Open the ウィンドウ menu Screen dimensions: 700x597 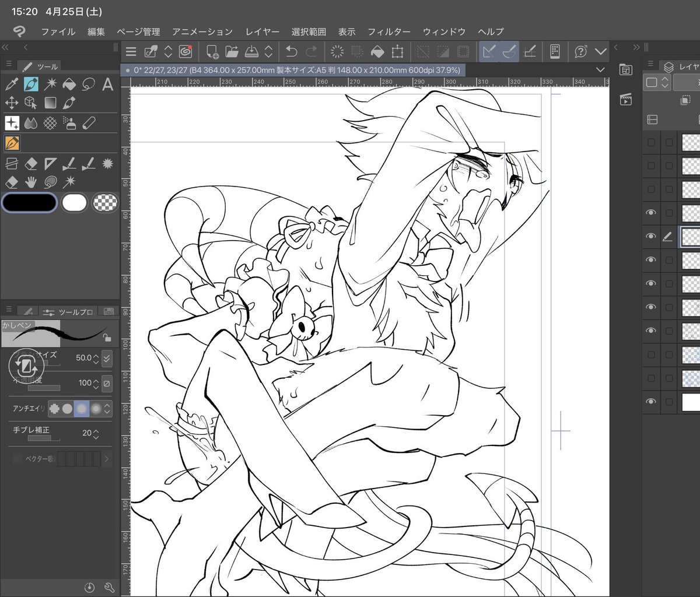pos(444,31)
